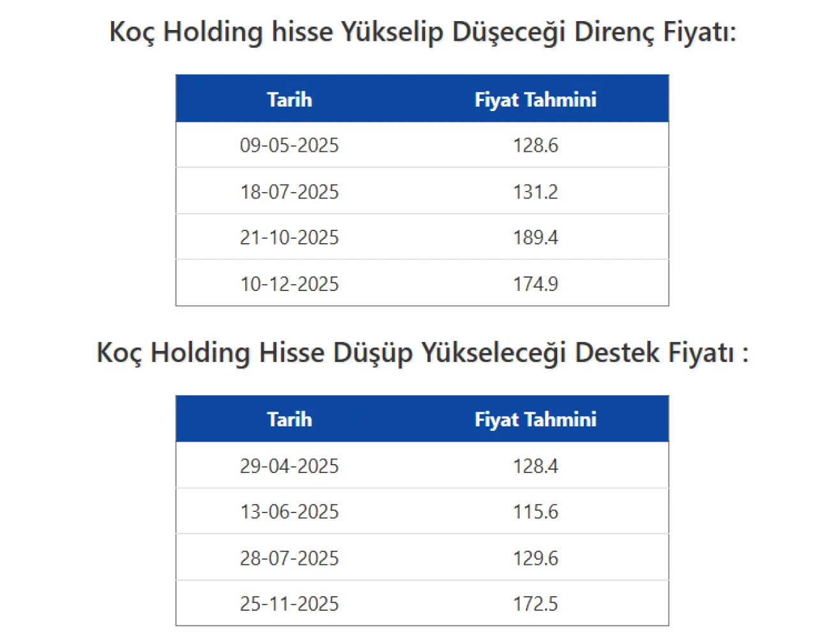Select the 131.2 price value
817x644 pixels.
536,191
